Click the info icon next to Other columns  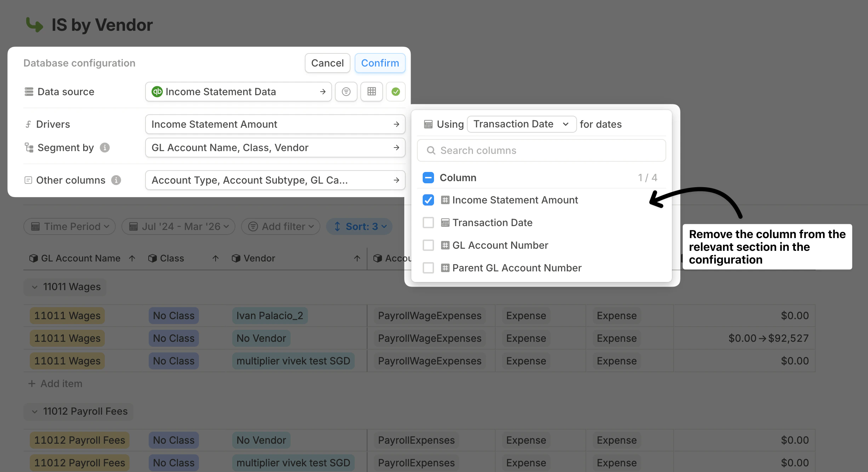point(116,180)
